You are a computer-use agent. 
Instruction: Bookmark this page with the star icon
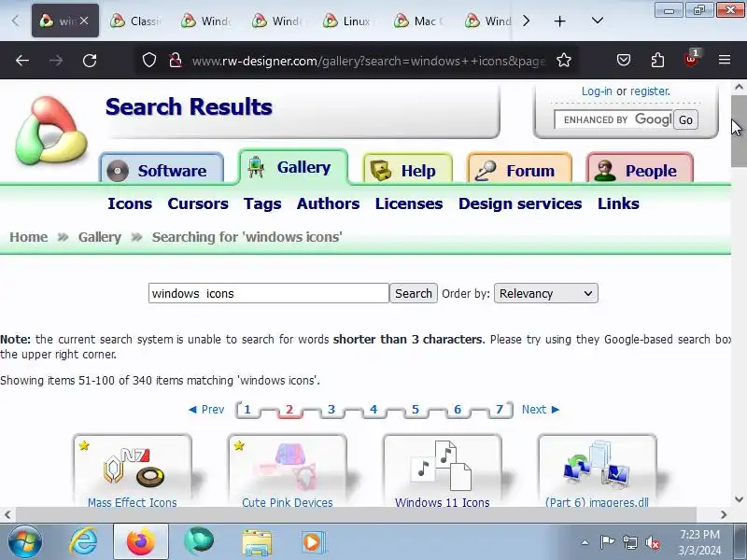click(564, 60)
